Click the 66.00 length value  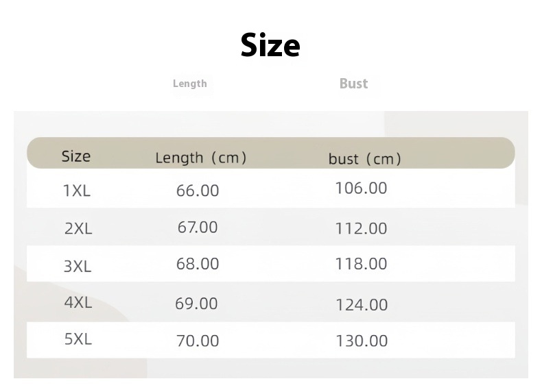[198, 191]
